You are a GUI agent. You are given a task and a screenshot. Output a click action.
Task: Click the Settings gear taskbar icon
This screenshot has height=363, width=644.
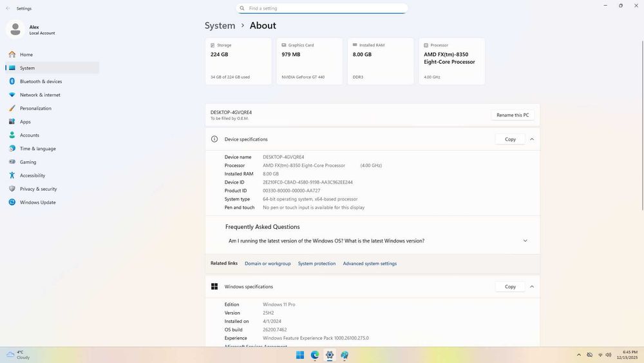[x=330, y=355]
